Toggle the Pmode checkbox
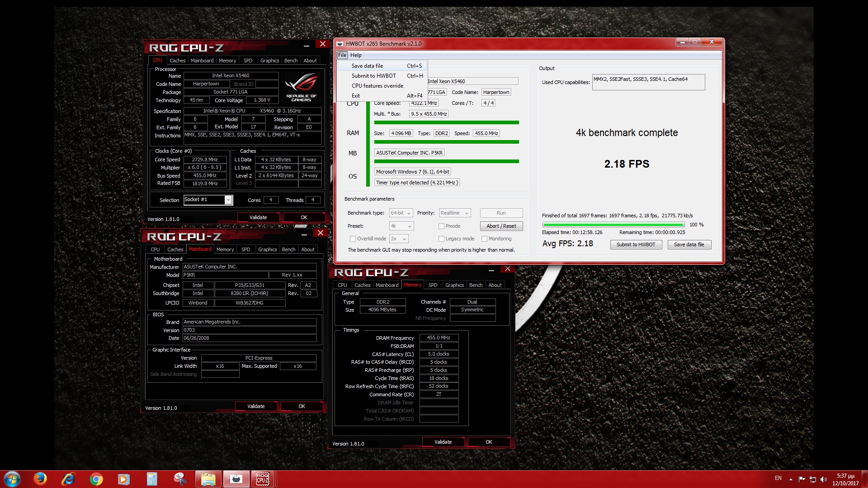 click(x=441, y=226)
